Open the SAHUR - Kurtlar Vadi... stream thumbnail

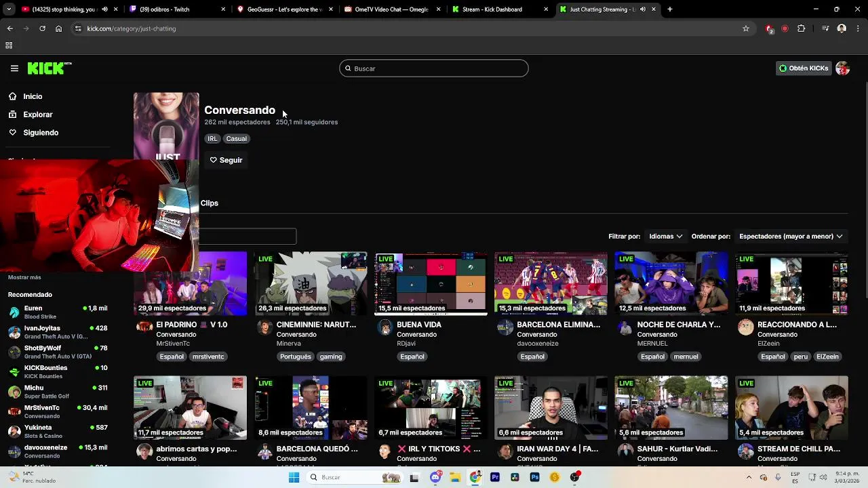pos(671,407)
